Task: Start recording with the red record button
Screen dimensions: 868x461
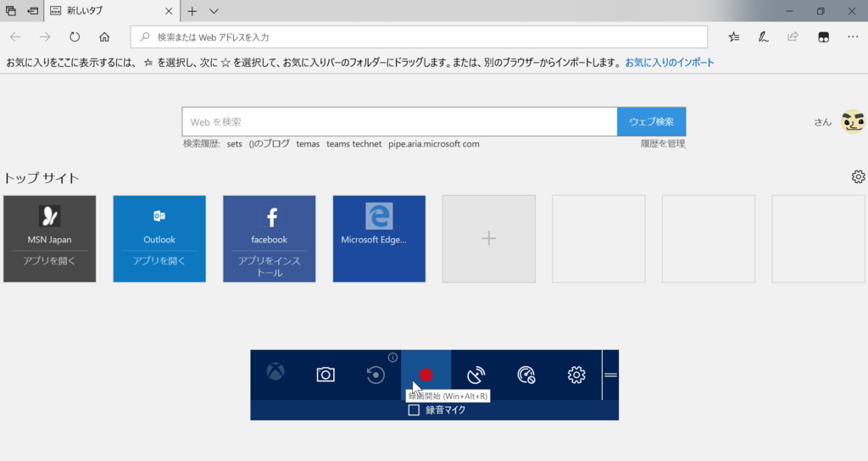Action: 426,375
